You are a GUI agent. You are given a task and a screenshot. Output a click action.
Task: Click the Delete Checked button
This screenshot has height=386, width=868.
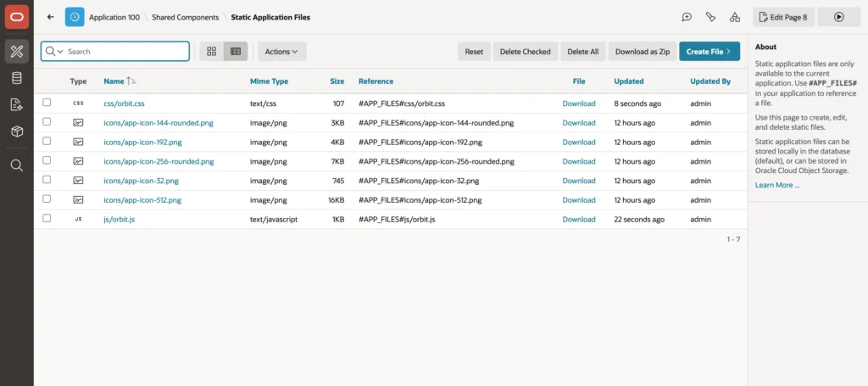click(x=526, y=52)
